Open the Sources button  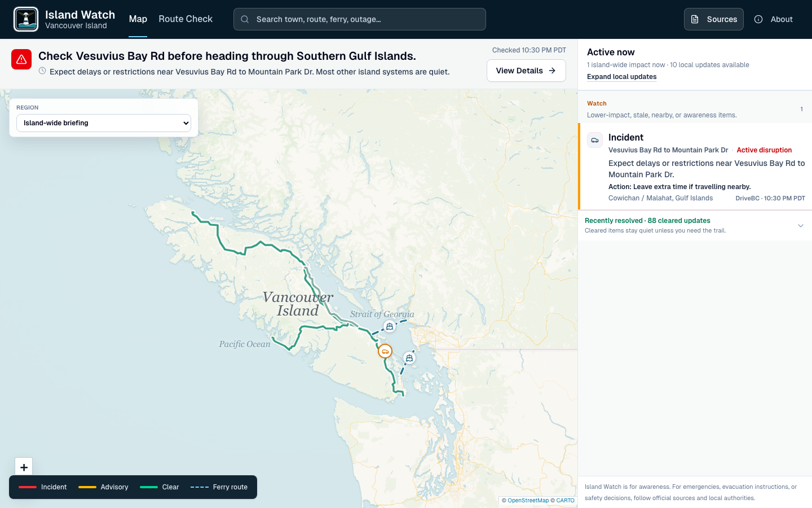click(x=714, y=19)
